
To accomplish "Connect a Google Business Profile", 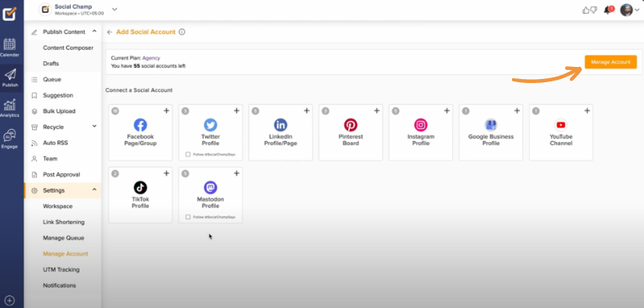I will [491, 132].
